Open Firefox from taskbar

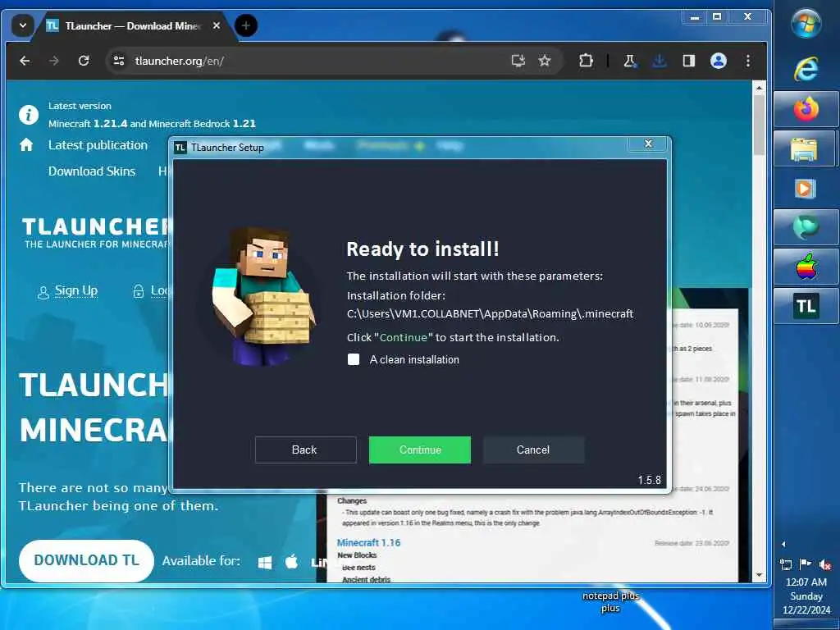coord(806,109)
